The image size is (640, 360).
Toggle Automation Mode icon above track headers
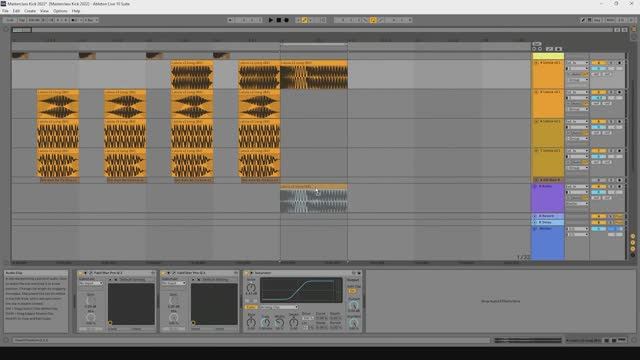549,49
